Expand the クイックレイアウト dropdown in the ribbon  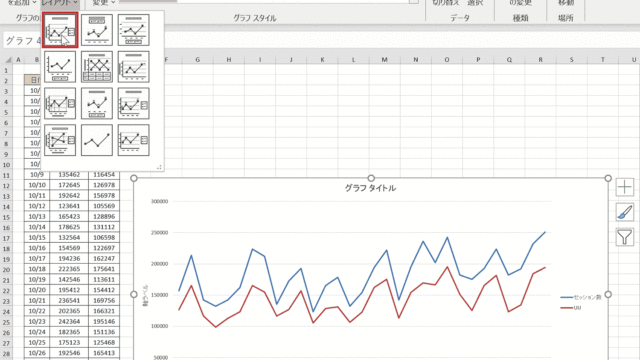click(x=60, y=3)
